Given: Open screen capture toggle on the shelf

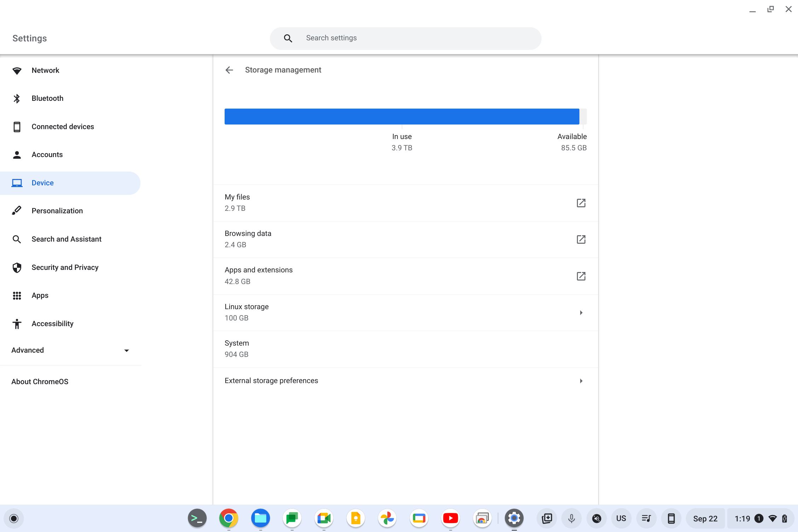Looking at the screenshot, I should tap(547, 518).
